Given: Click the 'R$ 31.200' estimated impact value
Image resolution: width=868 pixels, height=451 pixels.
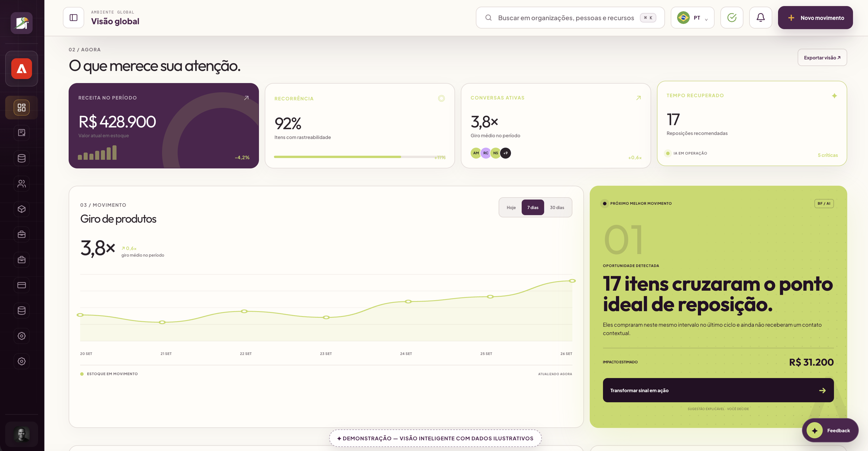Looking at the screenshot, I should pos(811,362).
